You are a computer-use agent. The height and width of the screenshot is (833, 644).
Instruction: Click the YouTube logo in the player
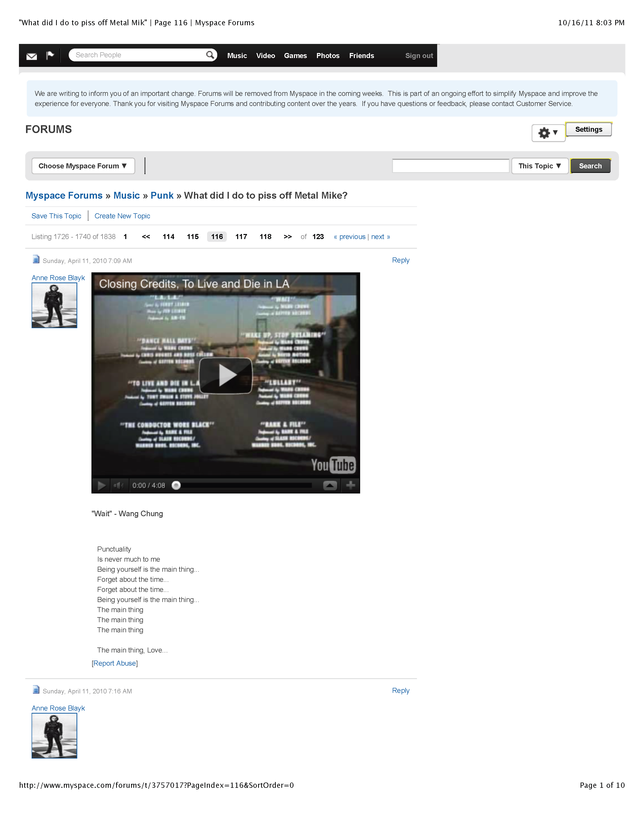[334, 464]
